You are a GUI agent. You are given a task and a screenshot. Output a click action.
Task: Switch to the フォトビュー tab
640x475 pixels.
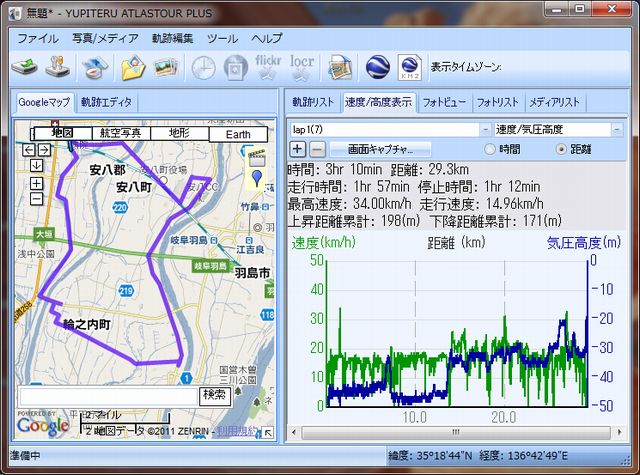pyautogui.click(x=444, y=102)
